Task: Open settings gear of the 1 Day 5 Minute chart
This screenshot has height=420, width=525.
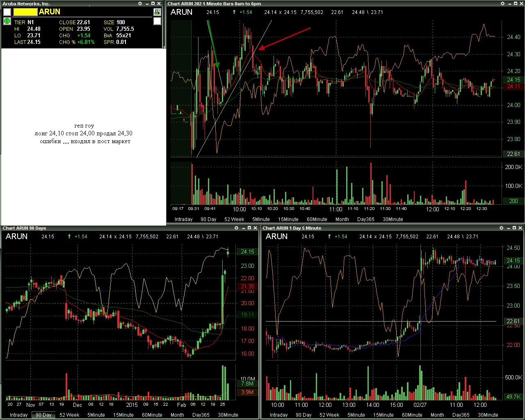Action: (501, 228)
